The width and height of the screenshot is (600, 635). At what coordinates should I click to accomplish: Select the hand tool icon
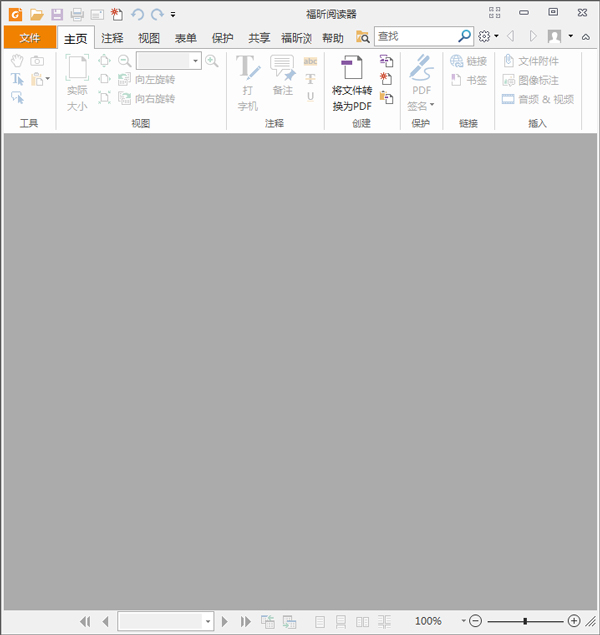click(17, 61)
